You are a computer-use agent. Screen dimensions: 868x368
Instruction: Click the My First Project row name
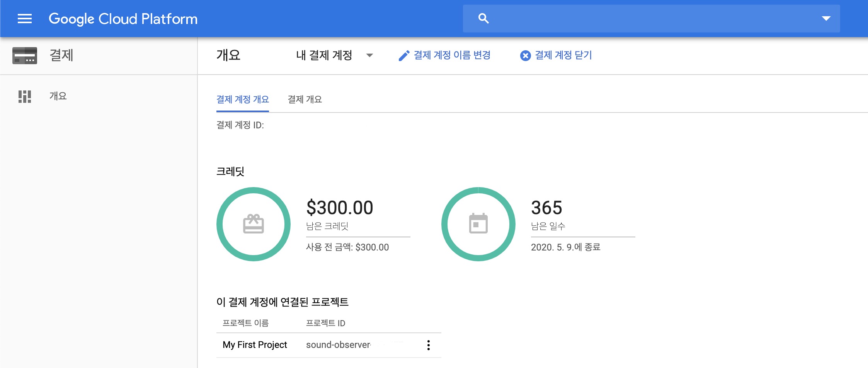255,345
